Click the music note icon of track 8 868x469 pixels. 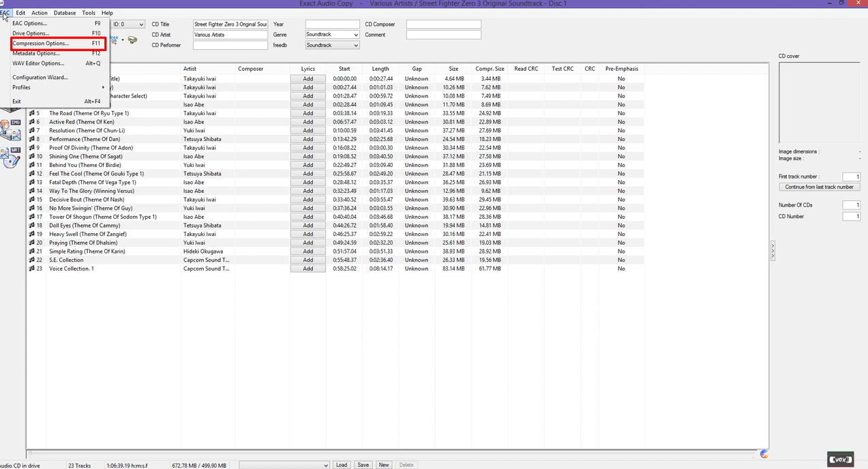(x=31, y=139)
